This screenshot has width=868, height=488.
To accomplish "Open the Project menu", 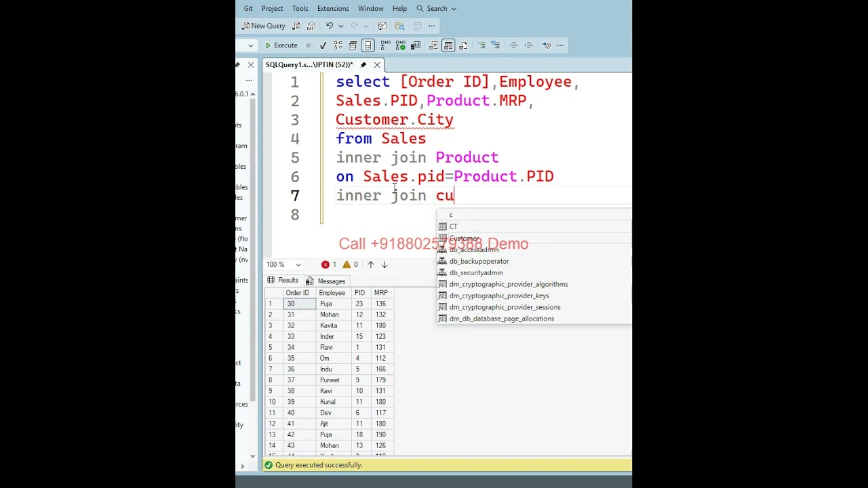I will tap(272, 9).
